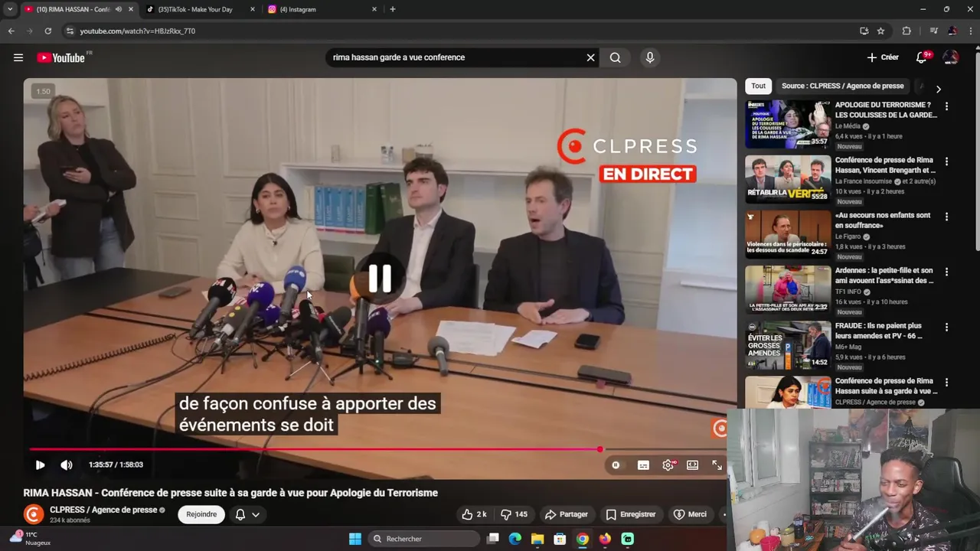Open the Le Figaro video thumbnail
The image size is (980, 551).
coord(788,234)
